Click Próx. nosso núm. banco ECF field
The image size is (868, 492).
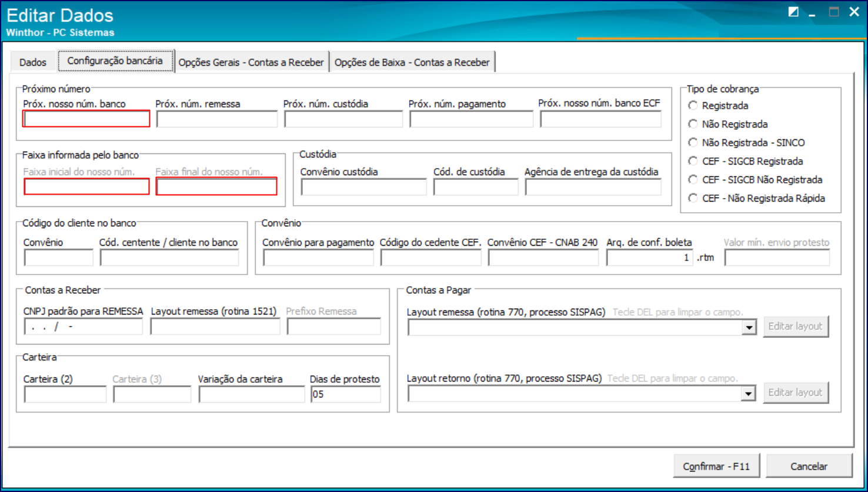point(601,119)
